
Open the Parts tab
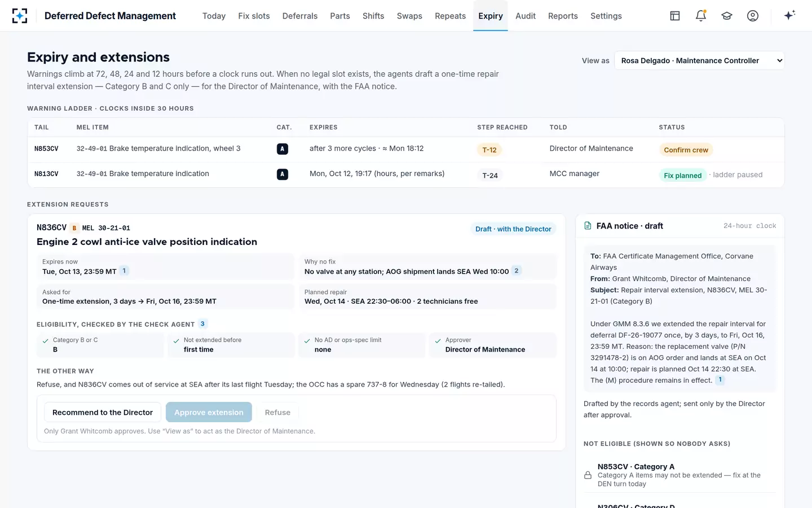tap(340, 16)
